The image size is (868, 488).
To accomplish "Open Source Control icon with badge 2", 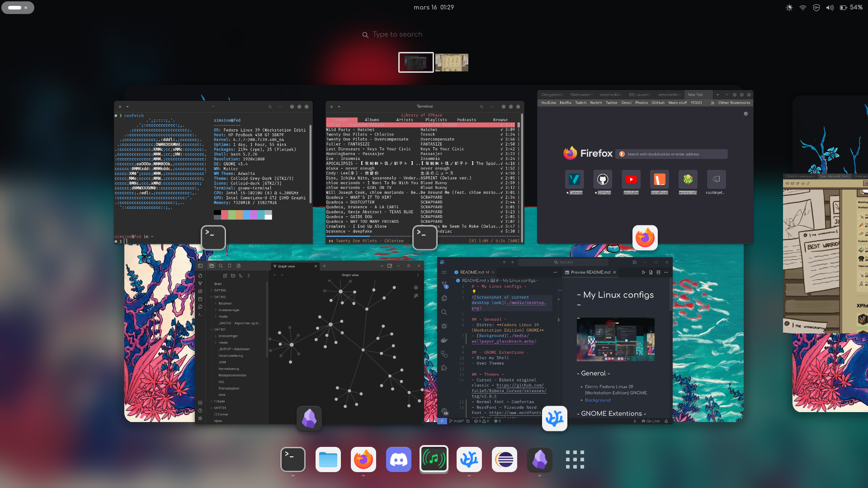I will click(x=444, y=284).
